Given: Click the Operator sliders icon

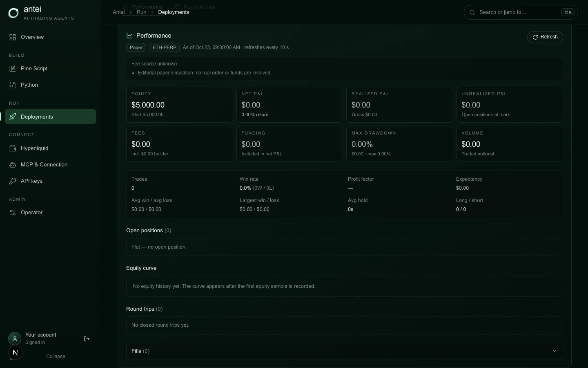Looking at the screenshot, I should (x=13, y=213).
